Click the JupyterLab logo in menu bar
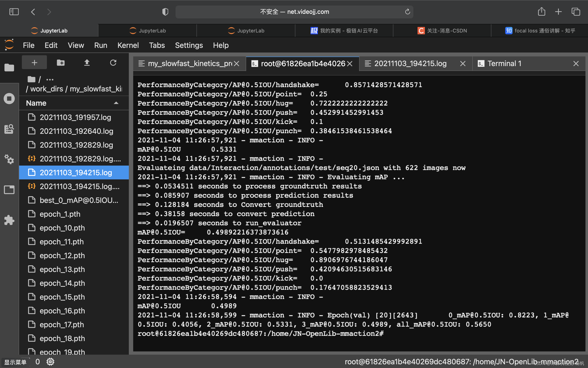This screenshot has height=368, width=588. pos(9,45)
